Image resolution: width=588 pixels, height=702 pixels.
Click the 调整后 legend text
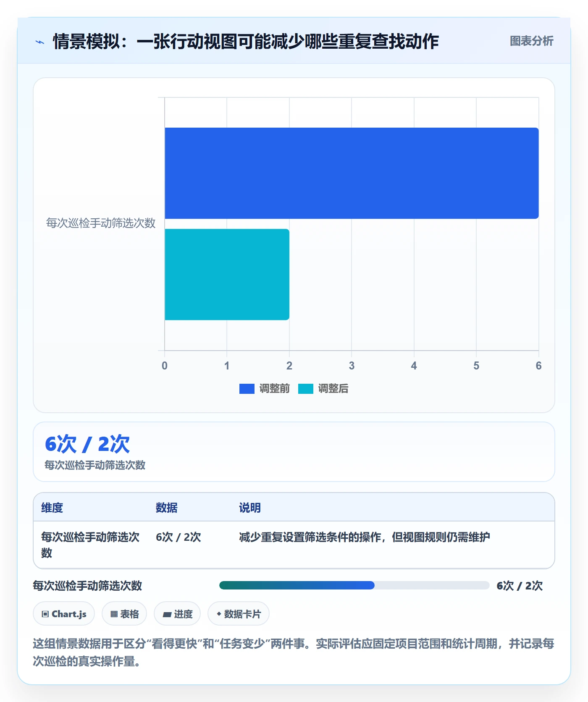pyautogui.click(x=333, y=389)
